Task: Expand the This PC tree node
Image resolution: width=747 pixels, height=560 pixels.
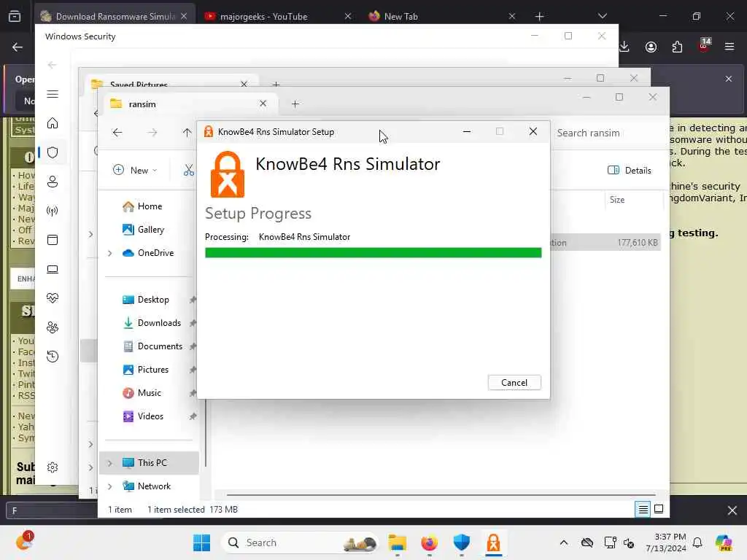Action: tap(110, 463)
